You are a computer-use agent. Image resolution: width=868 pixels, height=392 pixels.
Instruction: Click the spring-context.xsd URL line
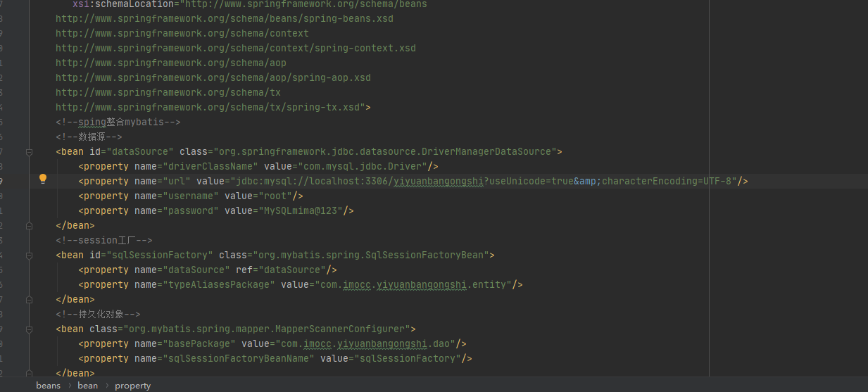pos(236,48)
